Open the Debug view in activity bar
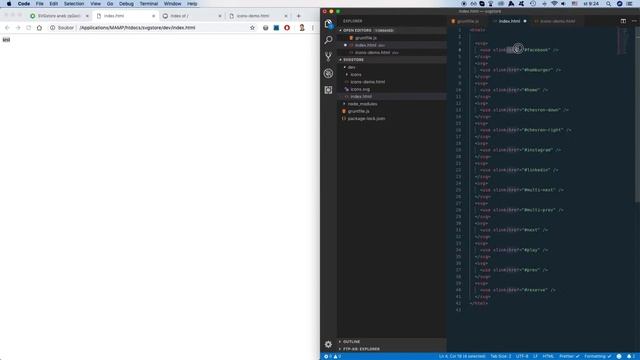The height and width of the screenshot is (360, 640). [x=329, y=73]
